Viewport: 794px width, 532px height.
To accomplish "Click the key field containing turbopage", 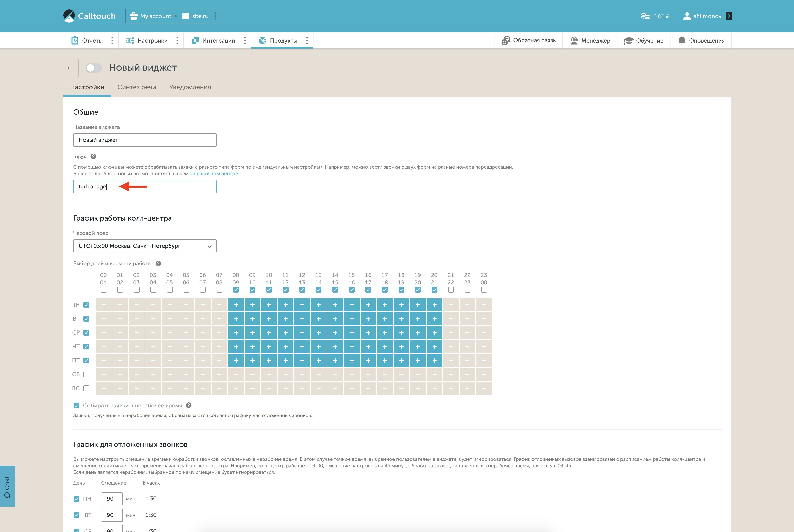I will click(145, 187).
